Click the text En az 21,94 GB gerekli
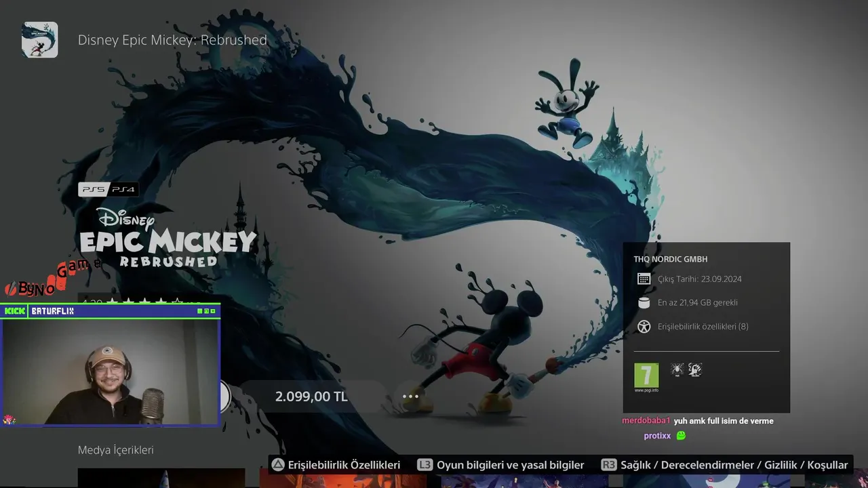868x488 pixels. pos(698,303)
